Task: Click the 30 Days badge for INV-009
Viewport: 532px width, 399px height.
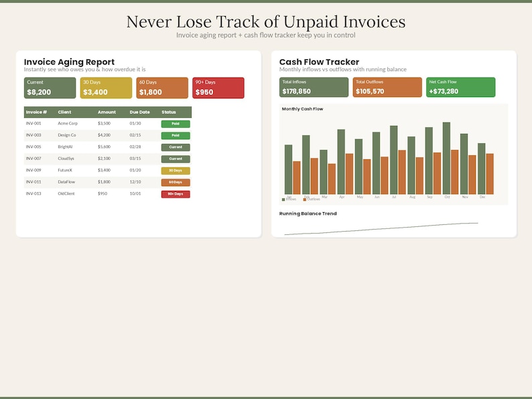Action: (x=176, y=171)
